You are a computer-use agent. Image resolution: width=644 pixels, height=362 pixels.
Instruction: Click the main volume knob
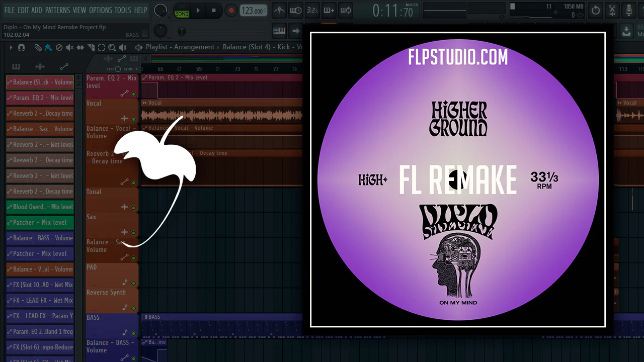coord(160,10)
